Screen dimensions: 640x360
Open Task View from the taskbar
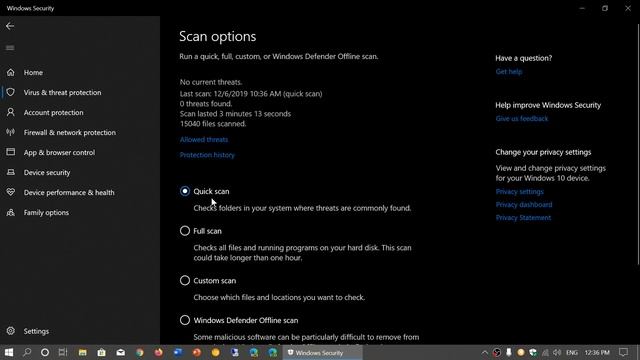62,352
